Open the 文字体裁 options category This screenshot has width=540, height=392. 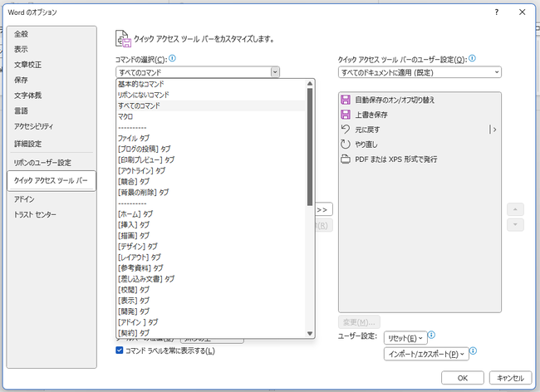click(x=52, y=96)
